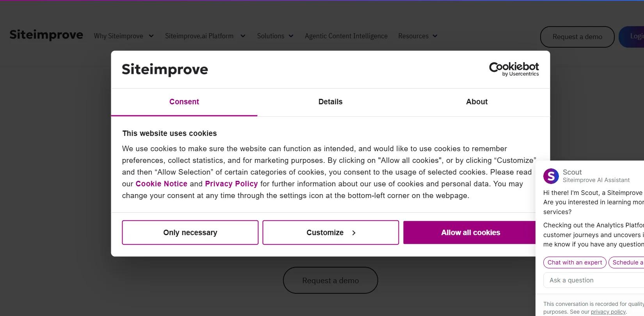Open the About tab in cookie dialog

477,102
